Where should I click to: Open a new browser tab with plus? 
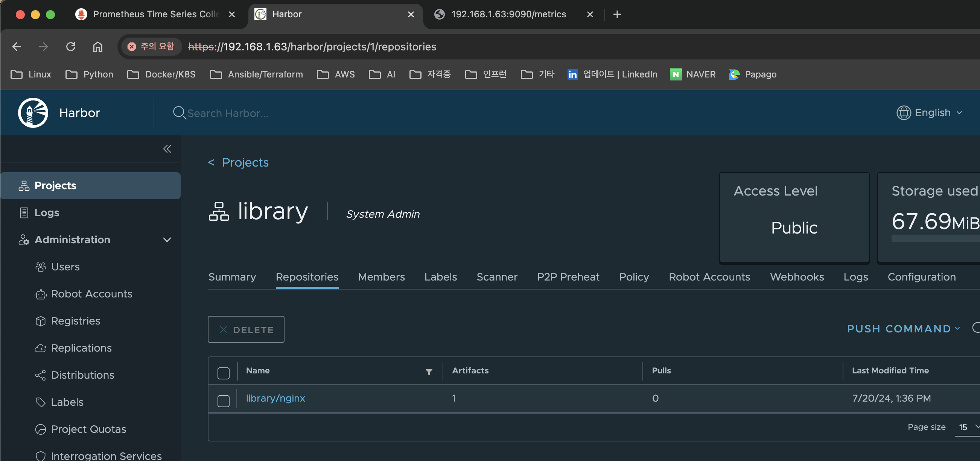617,14
